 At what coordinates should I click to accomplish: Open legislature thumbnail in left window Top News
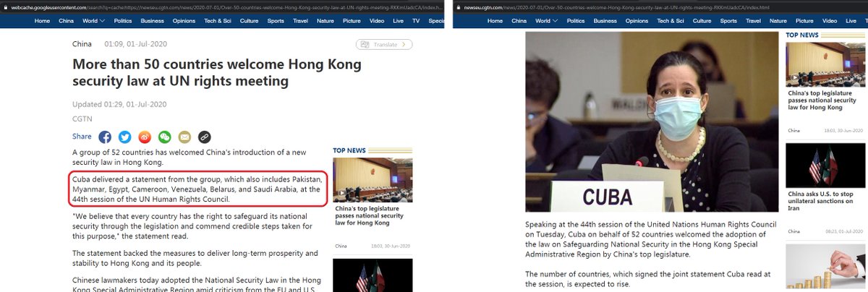pos(373,180)
